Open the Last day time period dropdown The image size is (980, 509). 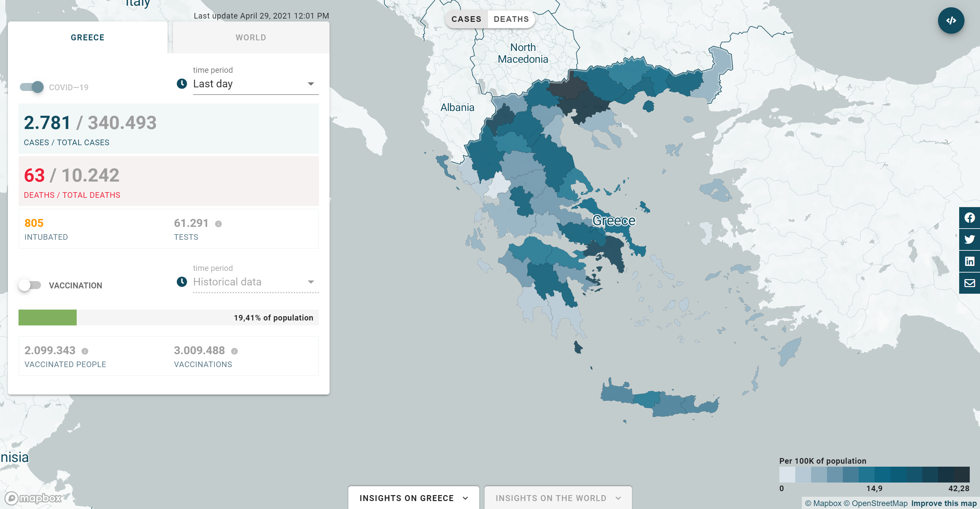pyautogui.click(x=255, y=84)
